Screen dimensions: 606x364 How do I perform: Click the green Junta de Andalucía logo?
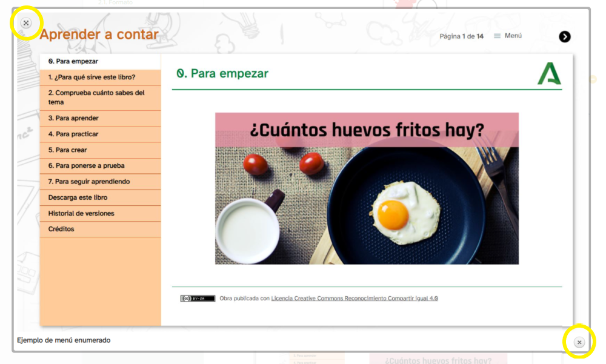pyautogui.click(x=549, y=74)
